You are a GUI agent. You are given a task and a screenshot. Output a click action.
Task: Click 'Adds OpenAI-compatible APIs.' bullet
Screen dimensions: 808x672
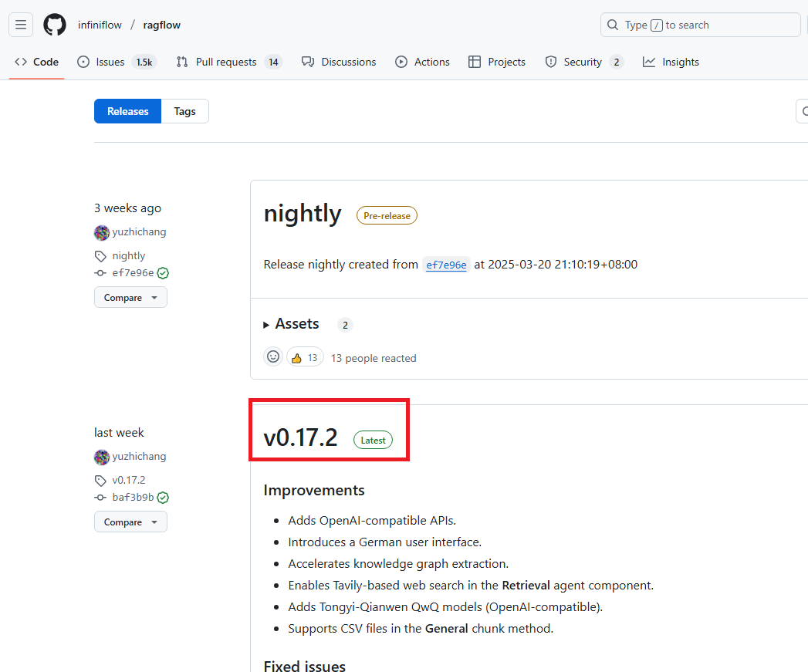(371, 521)
